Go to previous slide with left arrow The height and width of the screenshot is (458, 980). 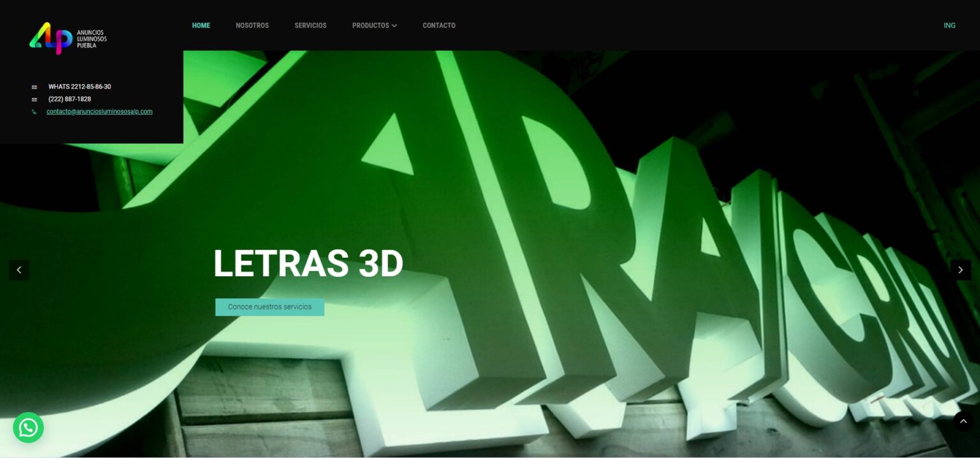click(x=19, y=270)
